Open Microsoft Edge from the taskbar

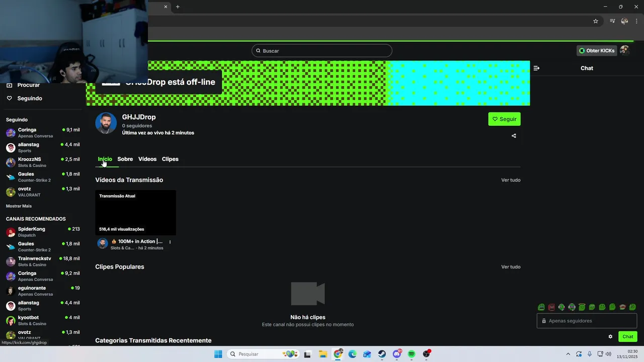(x=352, y=354)
